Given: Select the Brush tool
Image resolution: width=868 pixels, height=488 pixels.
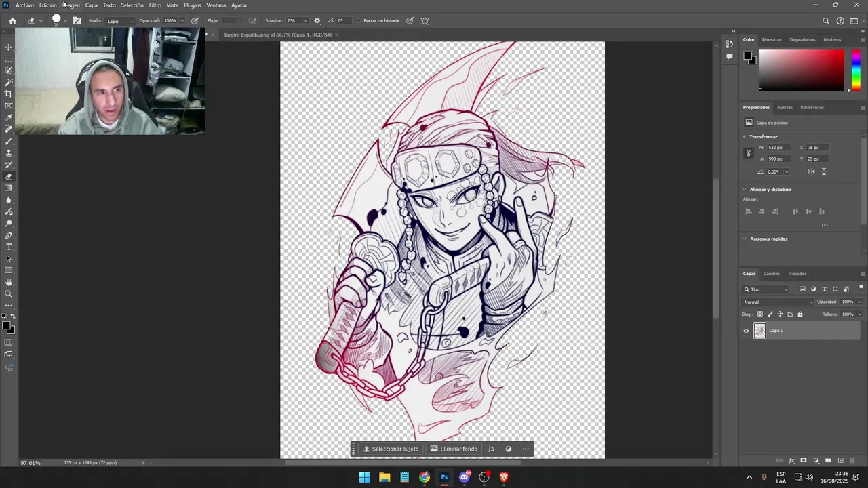Looking at the screenshot, I should (x=9, y=141).
